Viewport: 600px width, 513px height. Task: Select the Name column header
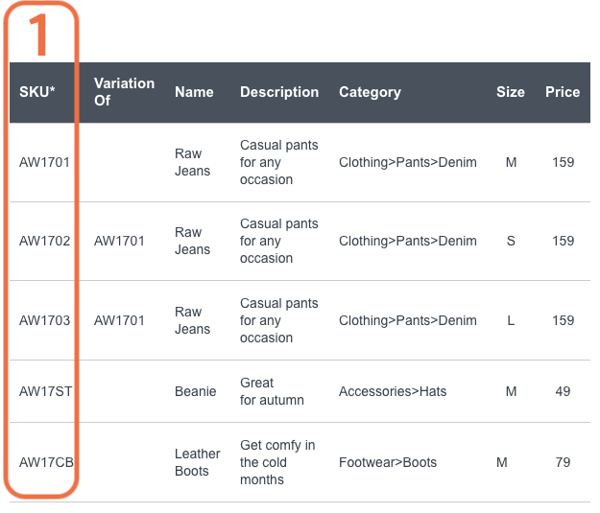(x=194, y=92)
